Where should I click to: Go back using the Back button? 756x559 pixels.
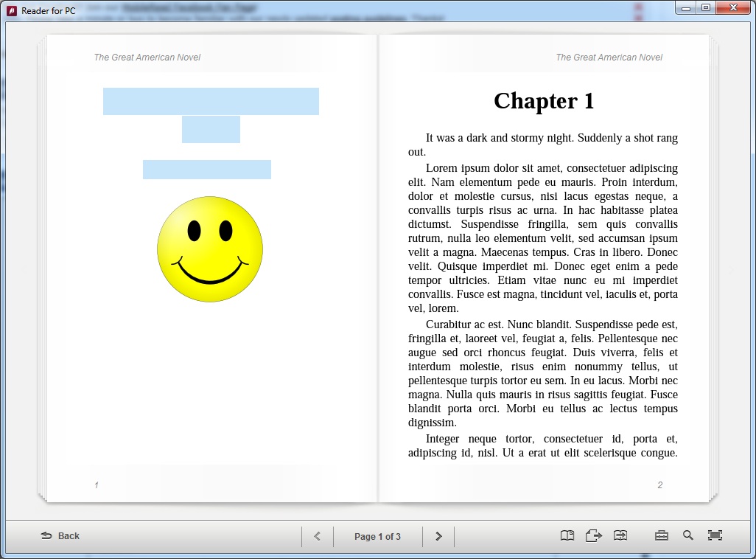pos(60,536)
